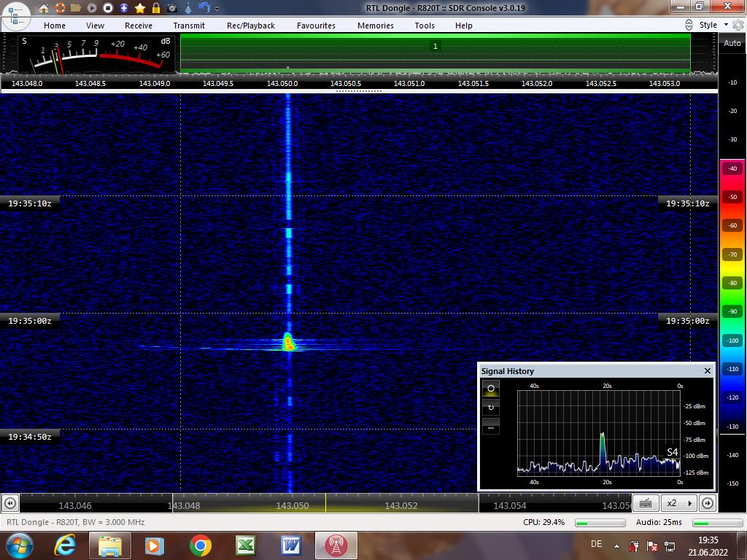The image size is (747, 560).
Task: Click 143.052 on the bottom frequency bar
Action: click(401, 506)
